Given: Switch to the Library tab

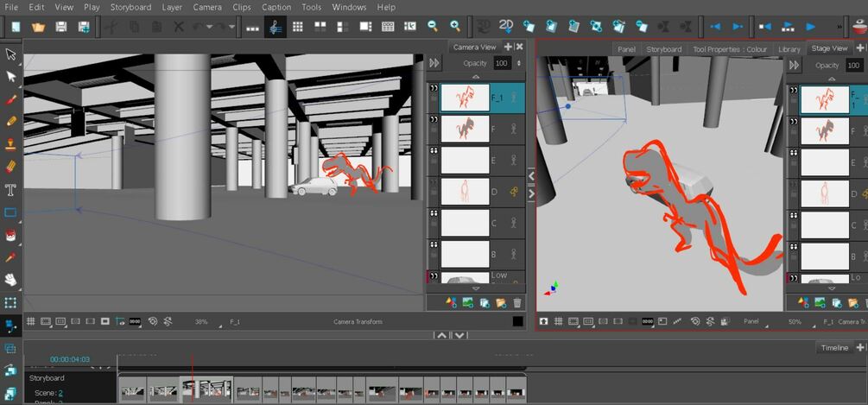Looking at the screenshot, I should [x=789, y=49].
